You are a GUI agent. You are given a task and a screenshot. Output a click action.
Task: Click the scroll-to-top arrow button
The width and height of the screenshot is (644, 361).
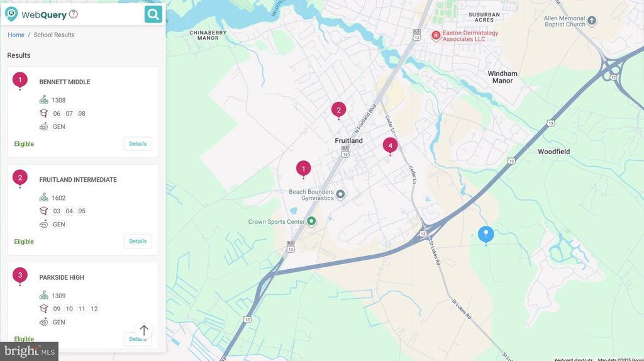click(x=144, y=330)
